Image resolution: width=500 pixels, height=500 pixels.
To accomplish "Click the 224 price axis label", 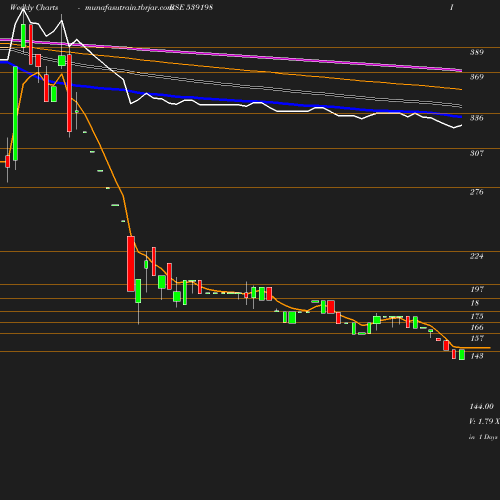I will click(477, 256).
